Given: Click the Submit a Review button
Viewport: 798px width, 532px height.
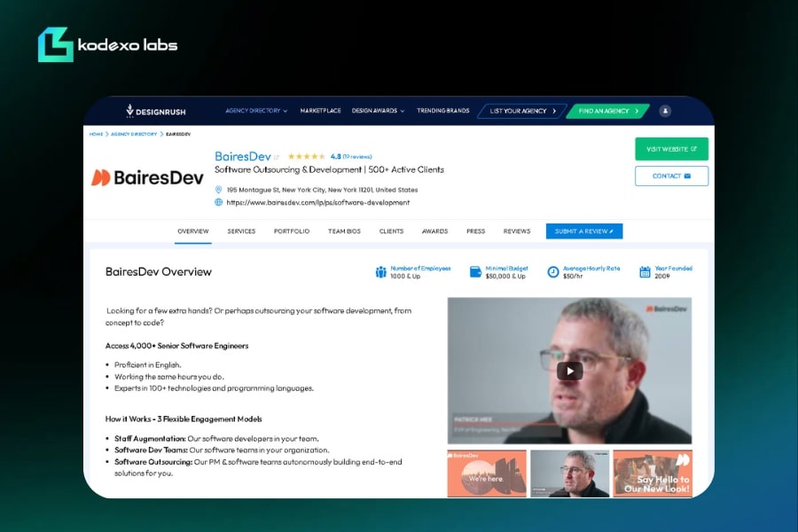Looking at the screenshot, I should pos(584,231).
